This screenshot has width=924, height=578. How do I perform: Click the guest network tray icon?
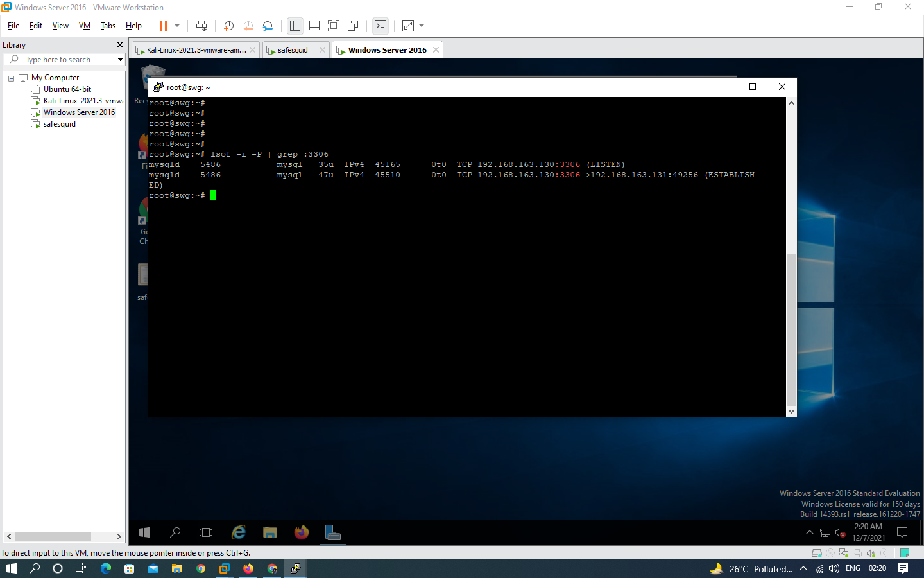(x=825, y=532)
